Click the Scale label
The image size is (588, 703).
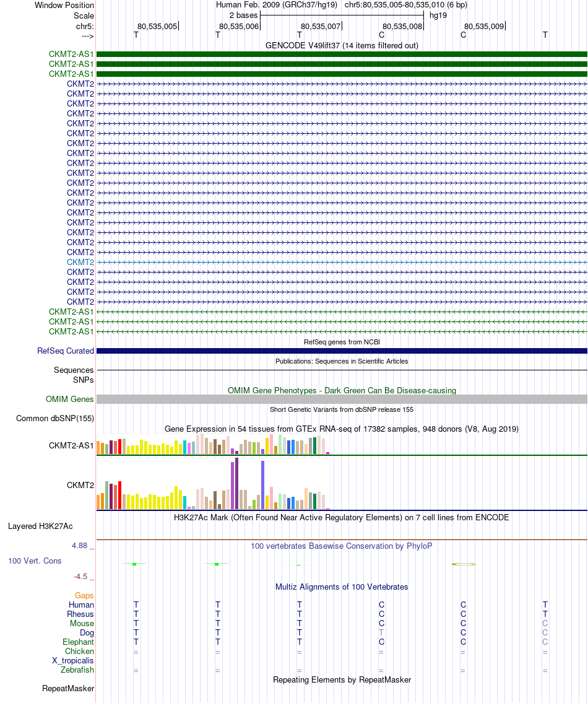click(x=84, y=15)
